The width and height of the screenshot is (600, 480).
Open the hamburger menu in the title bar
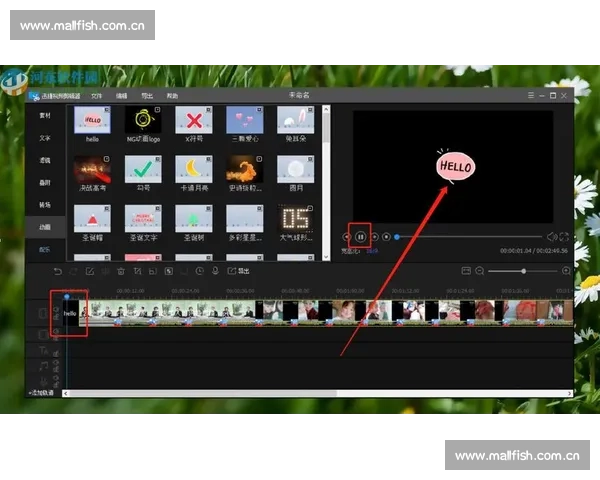click(x=533, y=95)
